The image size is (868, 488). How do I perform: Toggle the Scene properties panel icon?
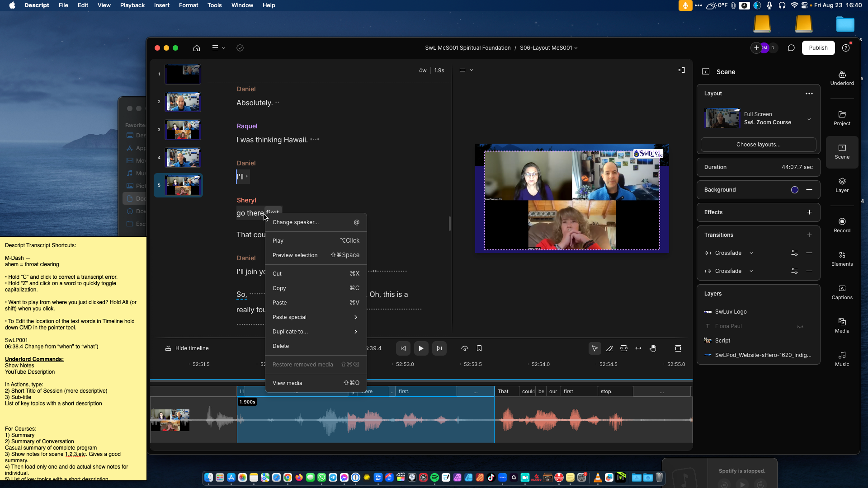click(706, 72)
